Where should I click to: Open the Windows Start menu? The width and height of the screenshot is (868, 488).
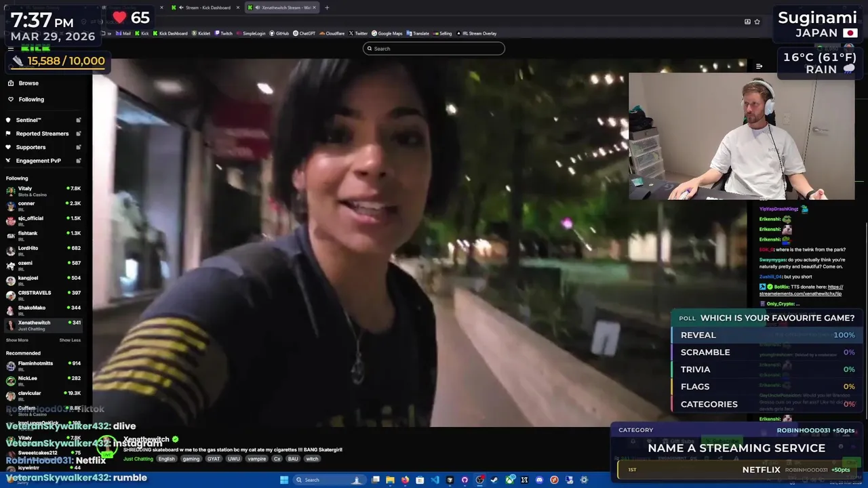pyautogui.click(x=284, y=480)
